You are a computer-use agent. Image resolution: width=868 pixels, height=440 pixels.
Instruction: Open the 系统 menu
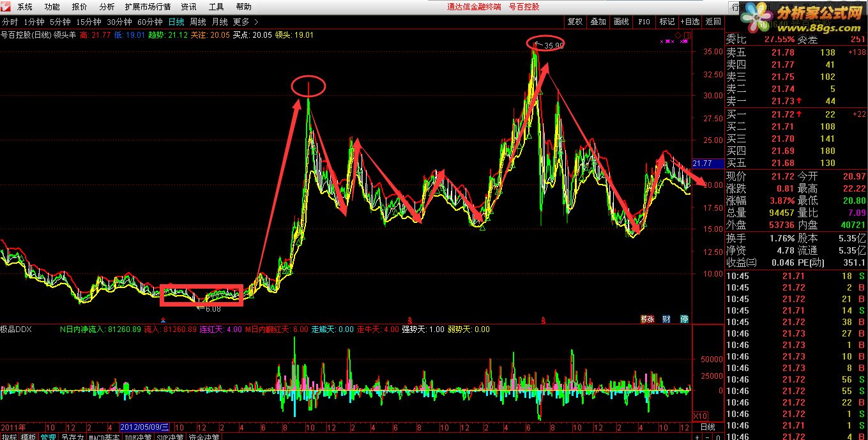click(24, 7)
